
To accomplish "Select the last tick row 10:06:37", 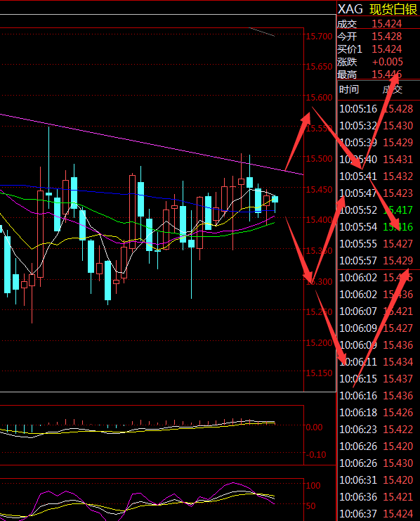I will click(378, 514).
